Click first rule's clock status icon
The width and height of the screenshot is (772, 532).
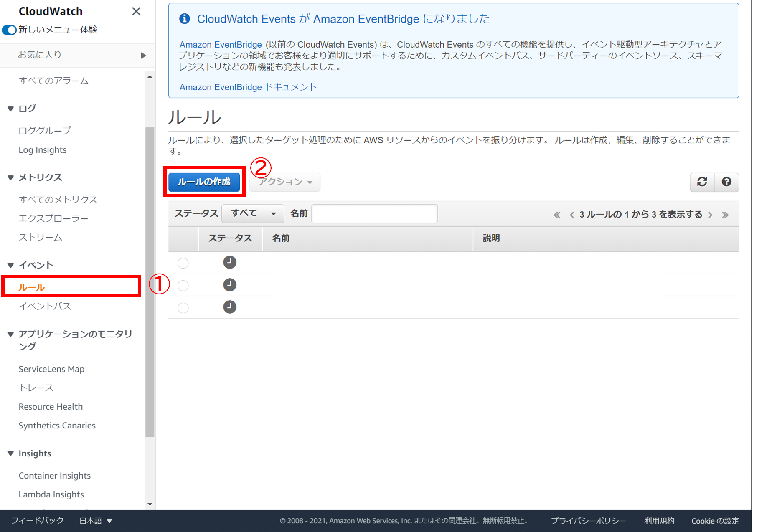[230, 263]
